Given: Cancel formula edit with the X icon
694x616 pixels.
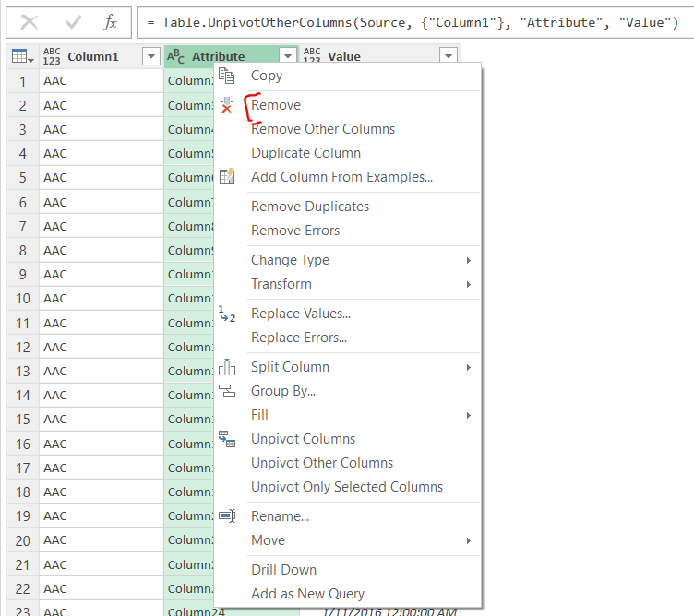Looking at the screenshot, I should tap(30, 22).
